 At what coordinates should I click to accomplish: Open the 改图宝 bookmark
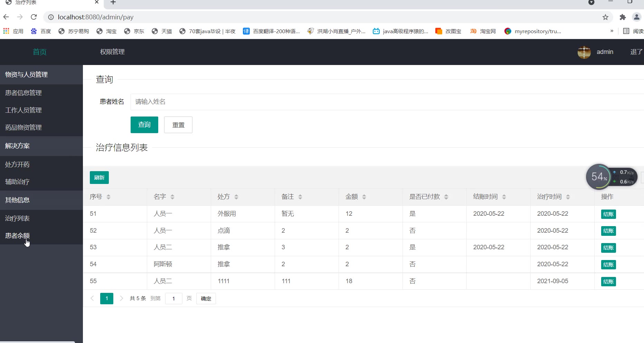[448, 31]
